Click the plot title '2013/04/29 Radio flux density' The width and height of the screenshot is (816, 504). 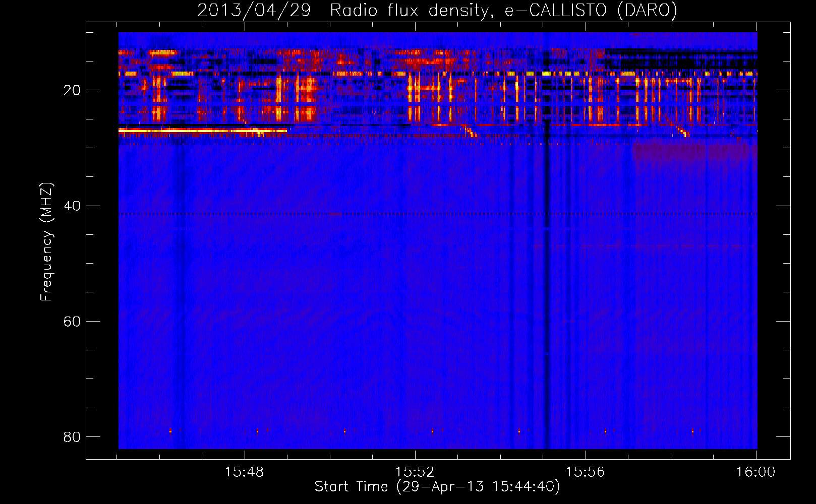click(x=343, y=10)
